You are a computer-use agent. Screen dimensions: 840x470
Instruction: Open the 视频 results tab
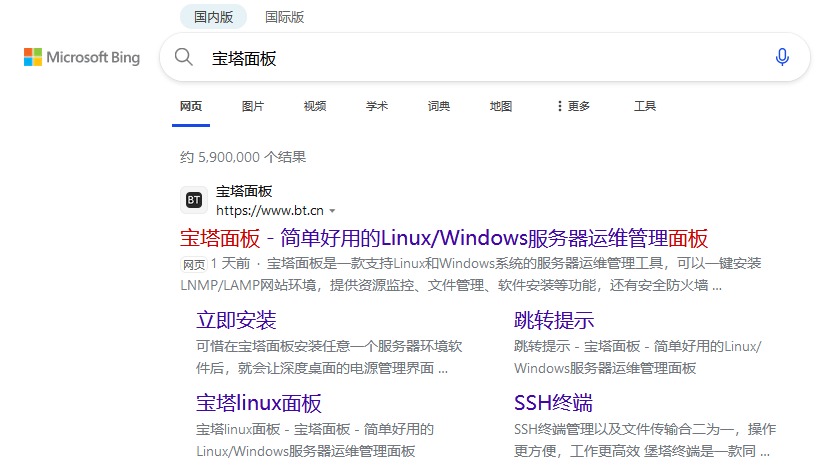coord(315,106)
